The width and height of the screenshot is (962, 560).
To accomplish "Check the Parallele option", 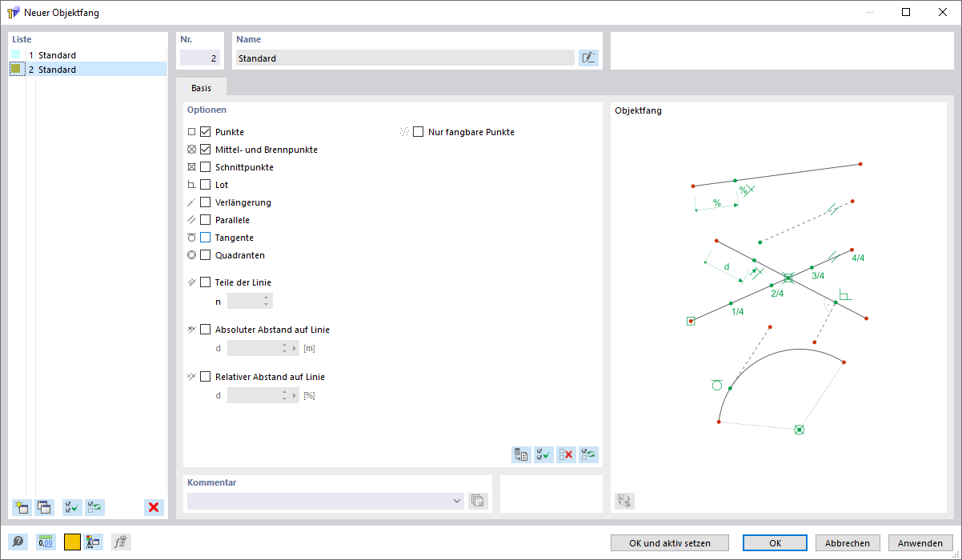I will coord(205,220).
